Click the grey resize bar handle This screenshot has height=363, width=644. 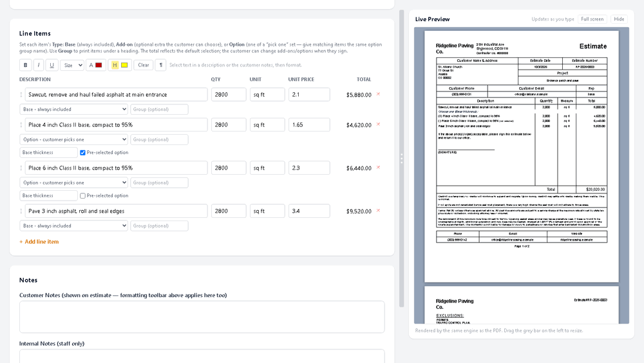click(x=402, y=158)
